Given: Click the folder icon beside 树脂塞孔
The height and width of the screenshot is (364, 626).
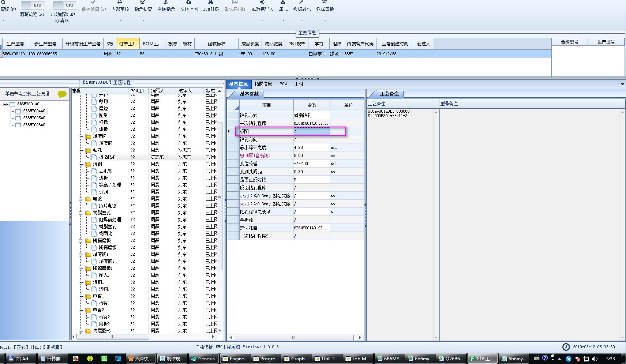Looking at the screenshot, I should pyautogui.click(x=88, y=213).
